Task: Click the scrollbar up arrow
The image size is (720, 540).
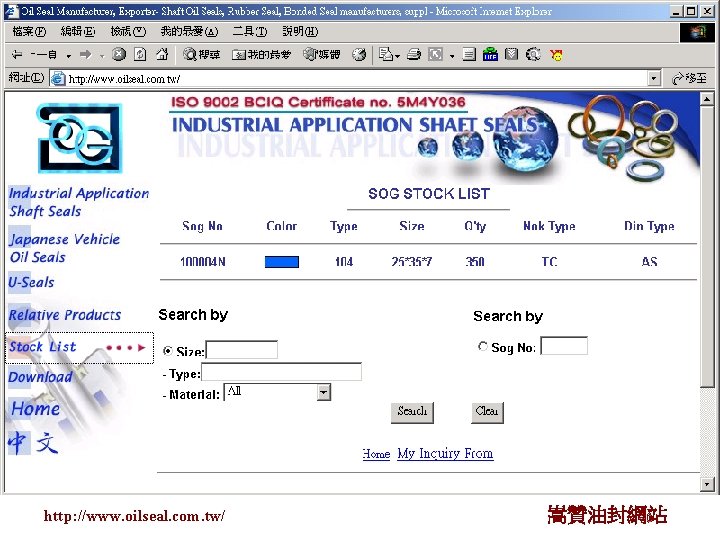Action: pos(707,99)
